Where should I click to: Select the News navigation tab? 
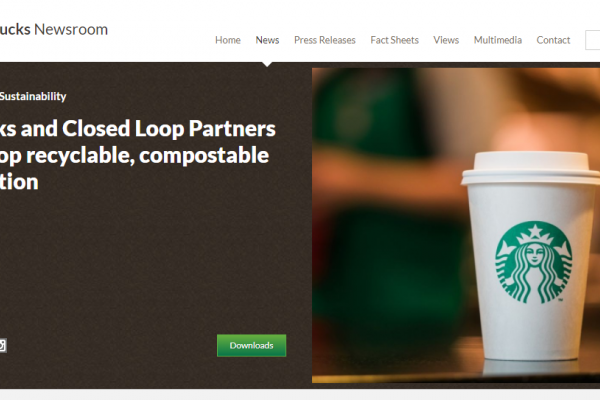[267, 40]
